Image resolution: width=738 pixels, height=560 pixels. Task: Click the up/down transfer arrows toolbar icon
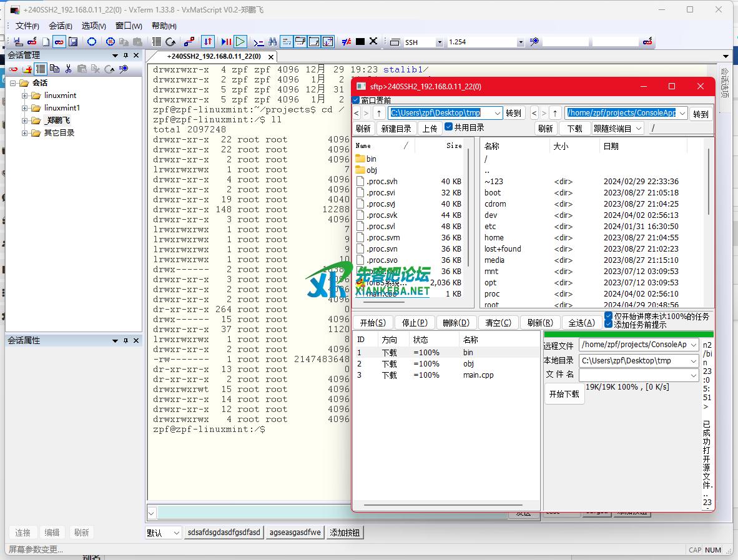208,42
